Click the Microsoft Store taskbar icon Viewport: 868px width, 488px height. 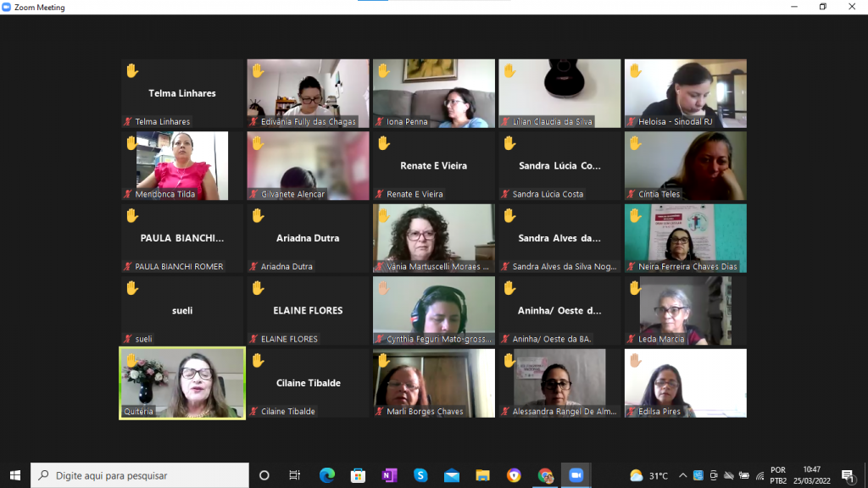tap(358, 475)
